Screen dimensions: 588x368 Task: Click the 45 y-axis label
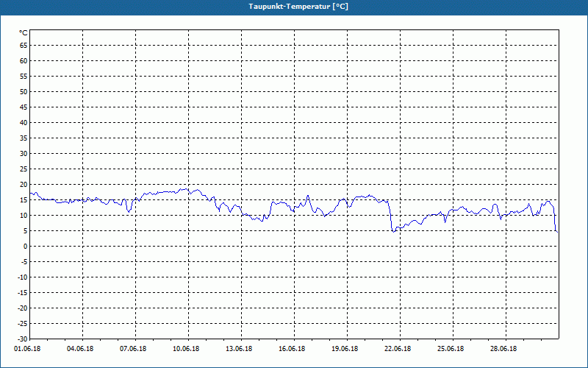pyautogui.click(x=24, y=107)
